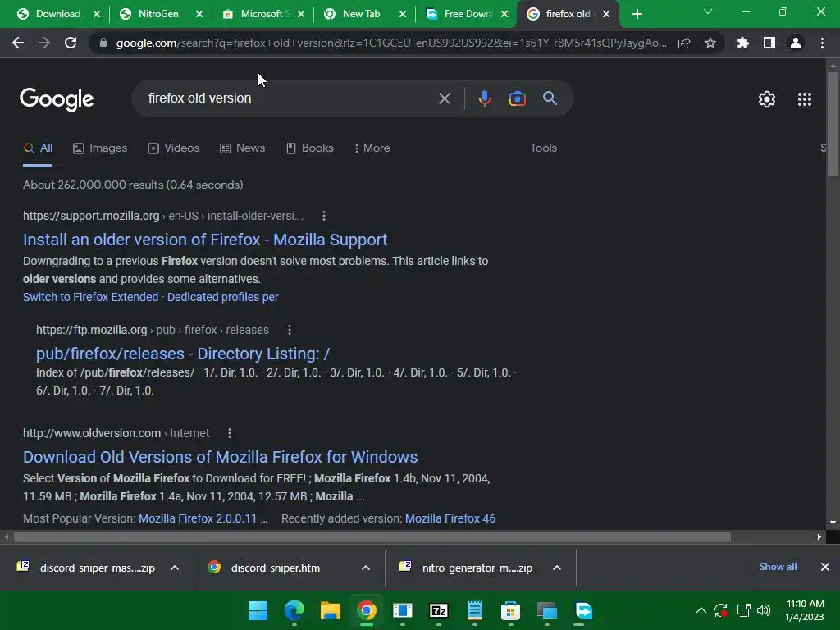Expand nitro-generator zip download options
Screen dimensions: 840x630
click(x=557, y=568)
